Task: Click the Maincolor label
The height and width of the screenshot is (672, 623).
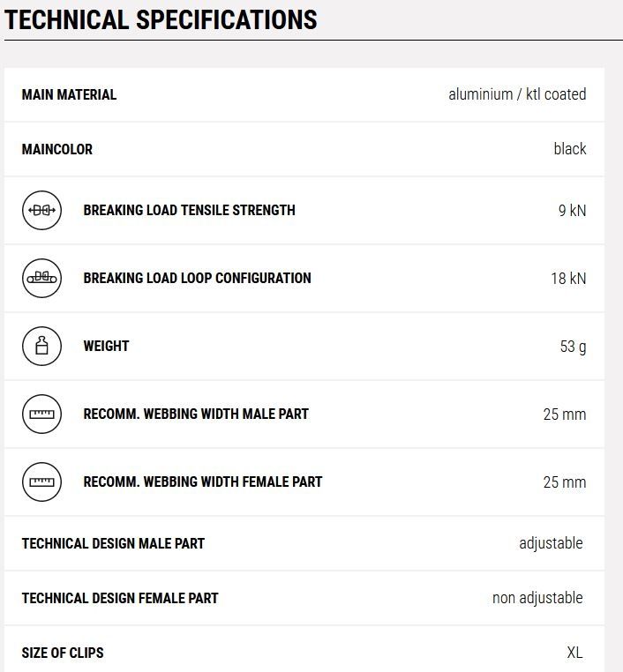Action: pos(56,150)
